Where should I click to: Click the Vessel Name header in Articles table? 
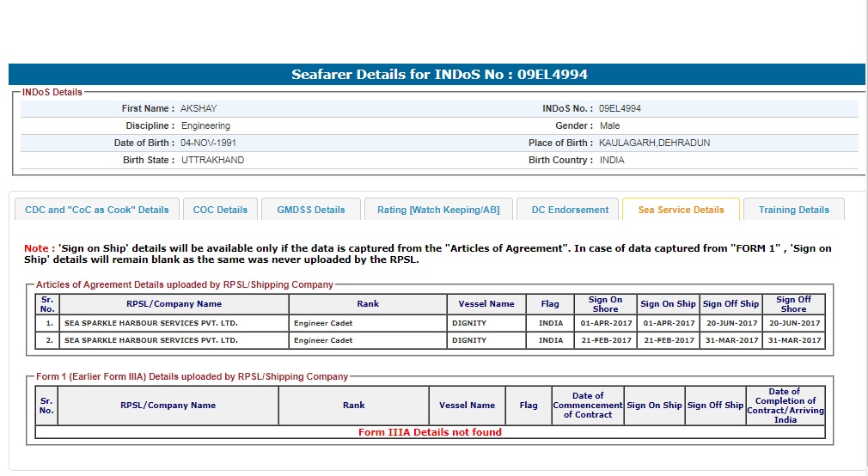point(486,304)
